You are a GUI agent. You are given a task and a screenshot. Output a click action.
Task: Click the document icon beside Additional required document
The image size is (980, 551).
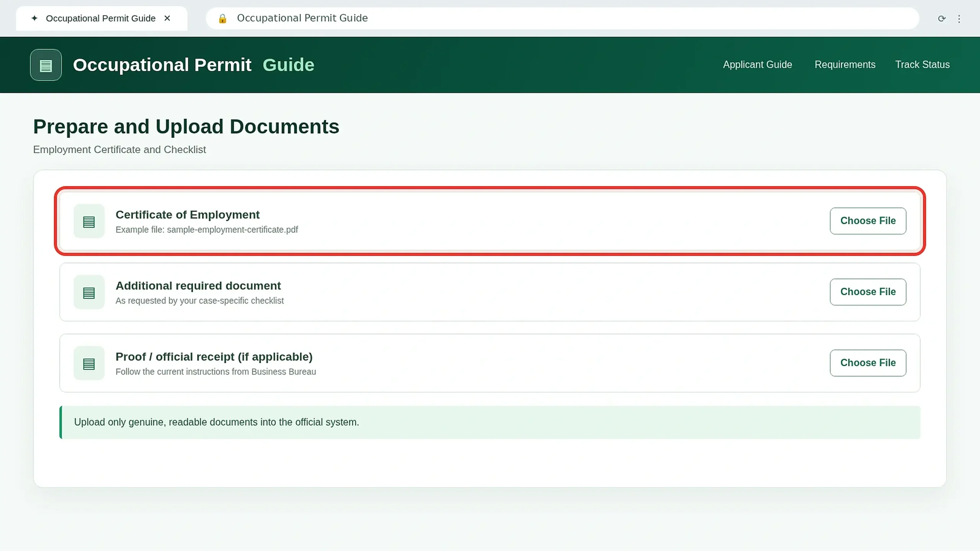[89, 292]
